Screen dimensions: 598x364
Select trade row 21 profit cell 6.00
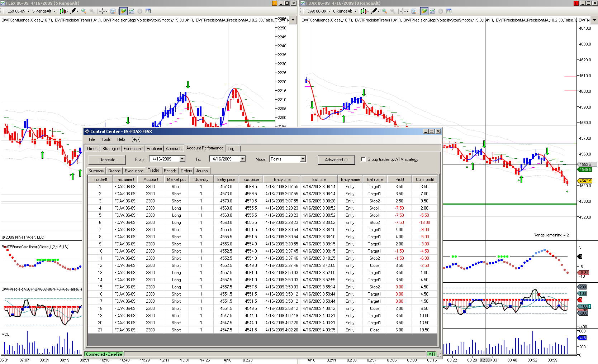click(399, 330)
